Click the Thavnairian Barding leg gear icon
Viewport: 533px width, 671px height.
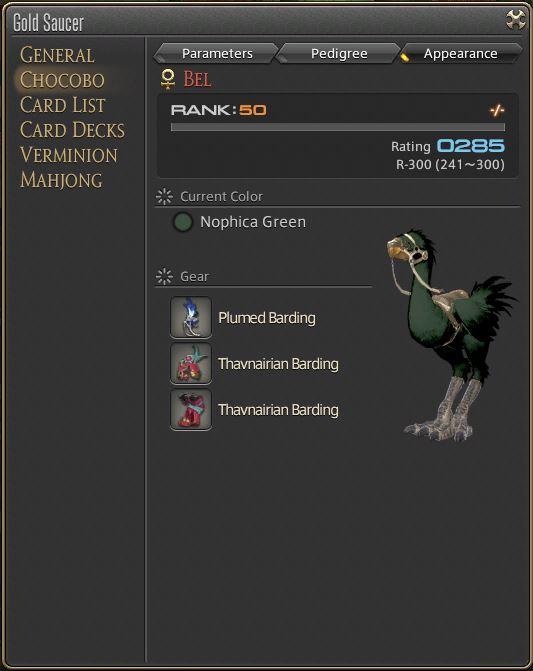pyautogui.click(x=191, y=410)
